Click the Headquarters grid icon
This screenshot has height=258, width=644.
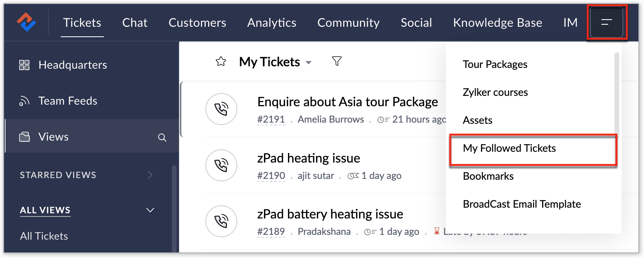click(24, 65)
